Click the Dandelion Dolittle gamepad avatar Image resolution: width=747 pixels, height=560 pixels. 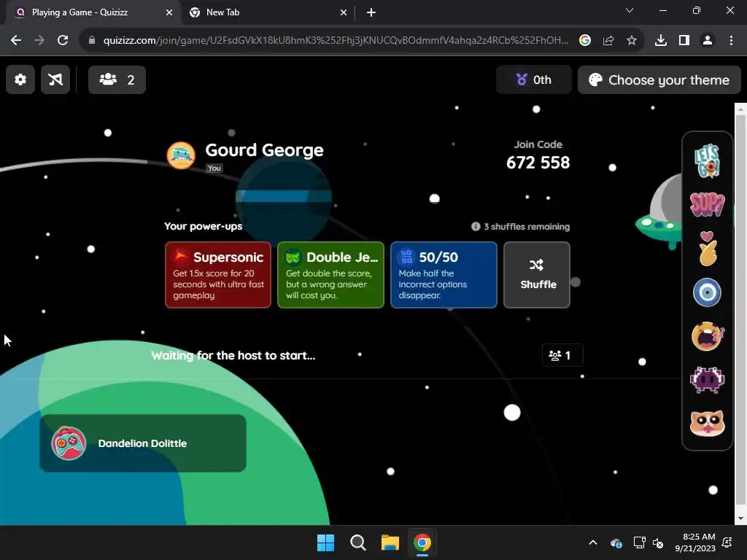(69, 443)
